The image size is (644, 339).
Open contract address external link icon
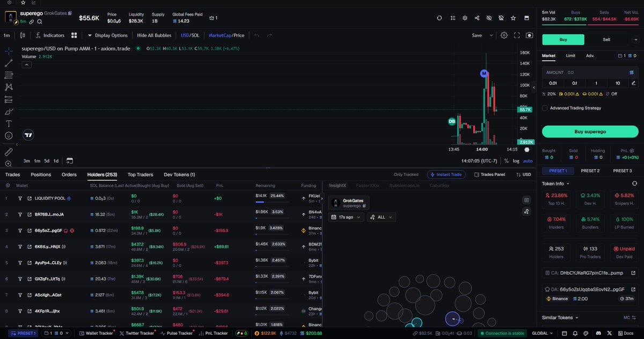(x=634, y=273)
